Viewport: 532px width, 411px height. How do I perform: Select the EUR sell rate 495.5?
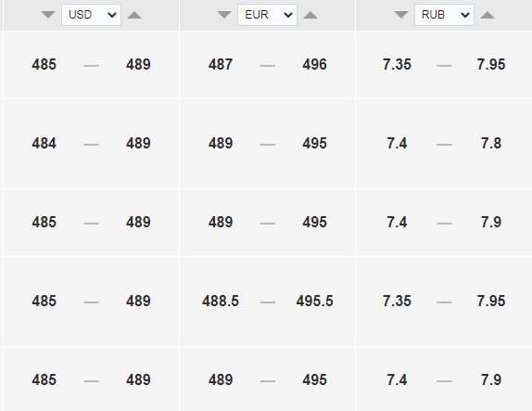(314, 301)
